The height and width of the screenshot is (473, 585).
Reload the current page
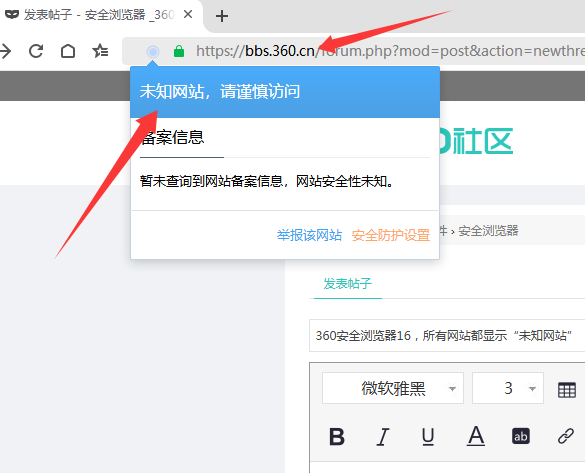click(x=36, y=51)
